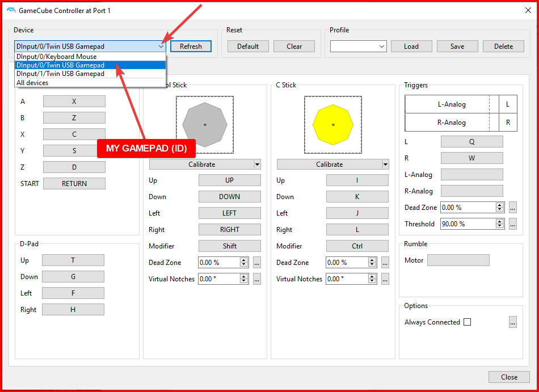Click A button mapping X

click(x=74, y=102)
